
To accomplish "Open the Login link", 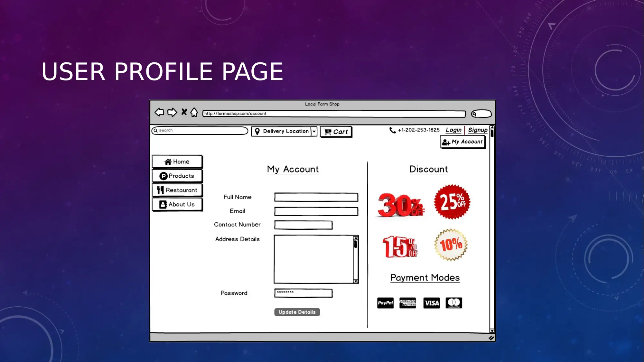I will (x=453, y=130).
